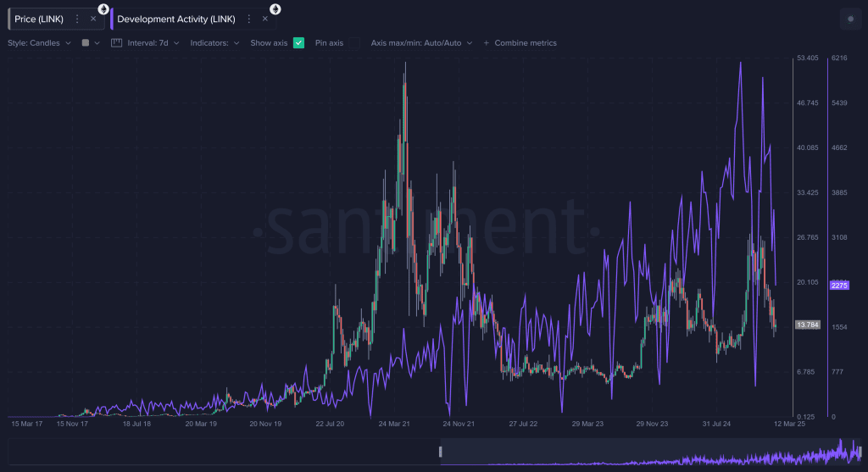Remove the Price (LINK) metric

click(93, 19)
